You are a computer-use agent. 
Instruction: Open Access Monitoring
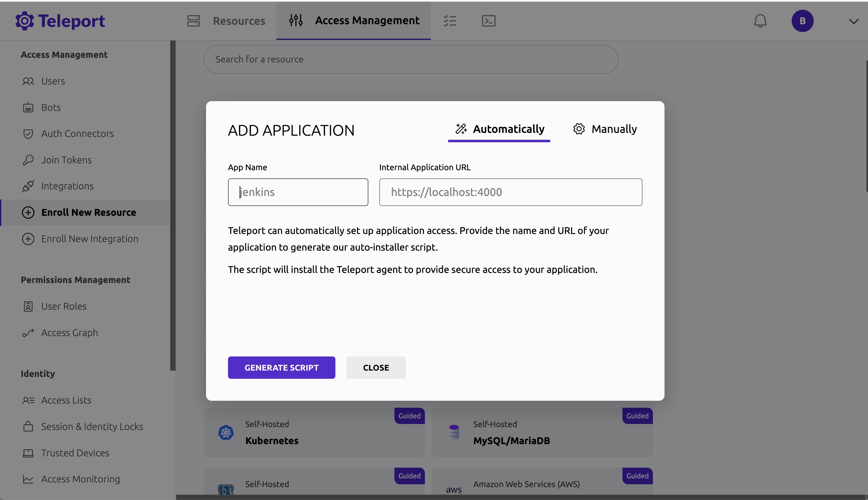[x=85, y=479]
